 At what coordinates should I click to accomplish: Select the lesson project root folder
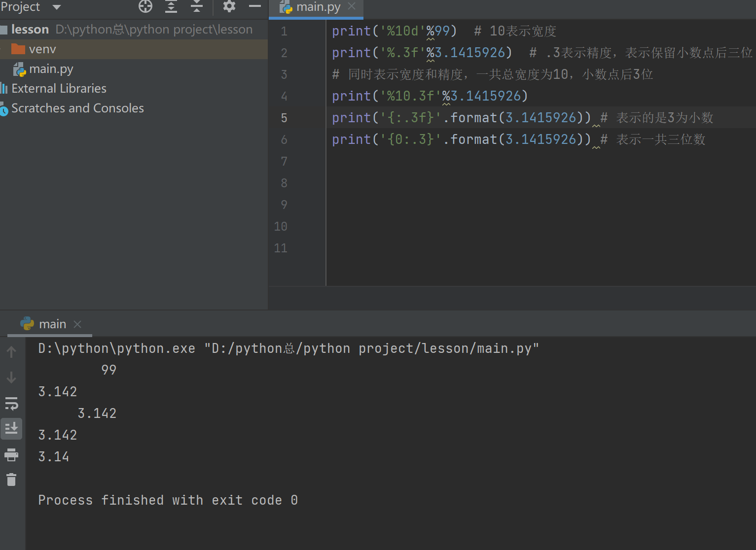pyautogui.click(x=134, y=30)
